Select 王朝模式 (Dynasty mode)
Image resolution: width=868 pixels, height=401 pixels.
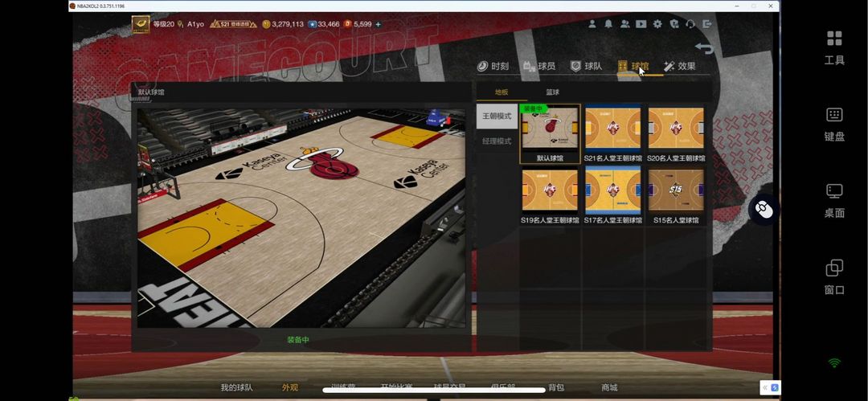coord(497,117)
